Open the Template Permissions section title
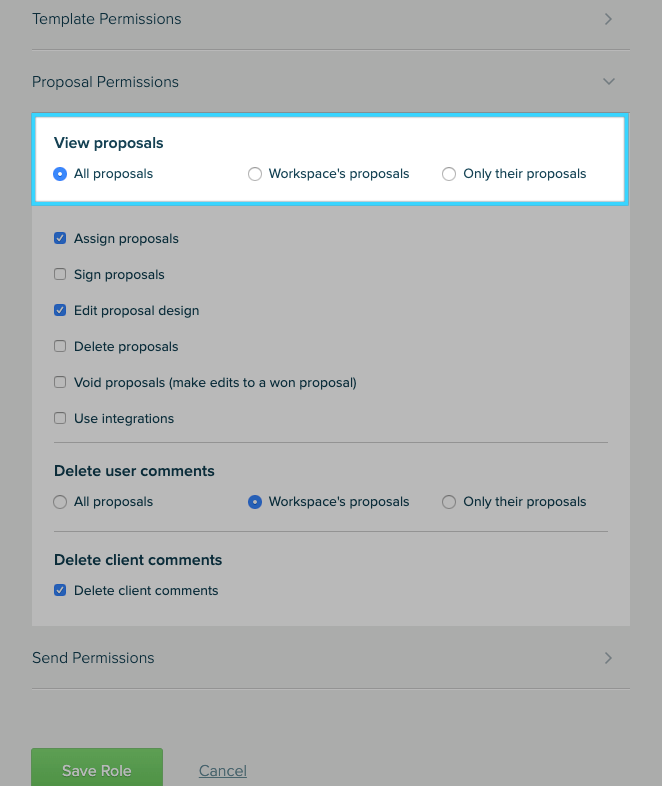Viewport: 662px width, 786px height. coord(107,19)
